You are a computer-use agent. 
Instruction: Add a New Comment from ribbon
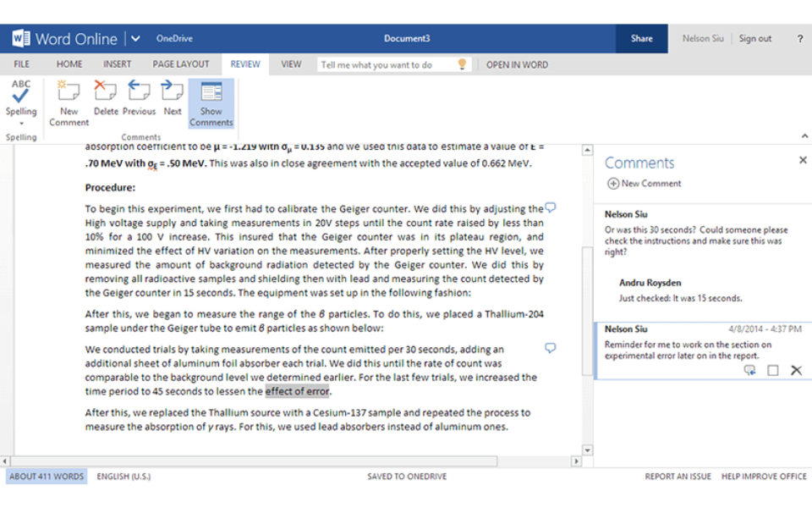[69, 103]
